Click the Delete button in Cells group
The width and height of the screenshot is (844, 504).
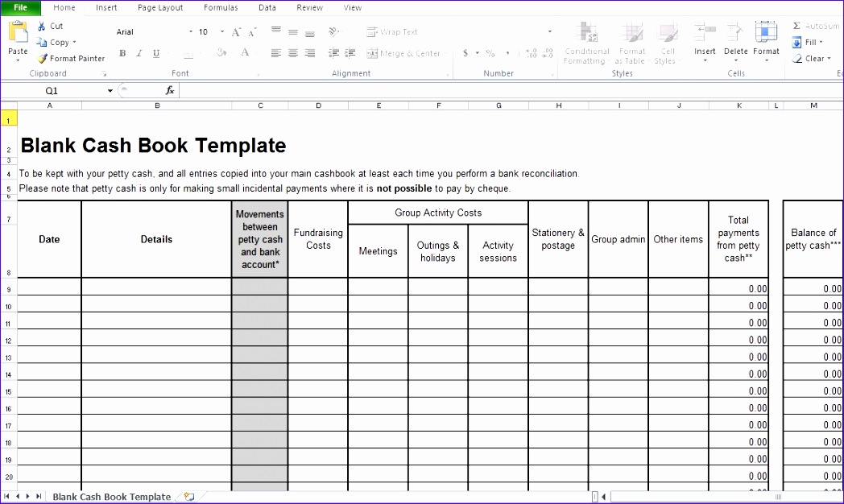(735, 44)
